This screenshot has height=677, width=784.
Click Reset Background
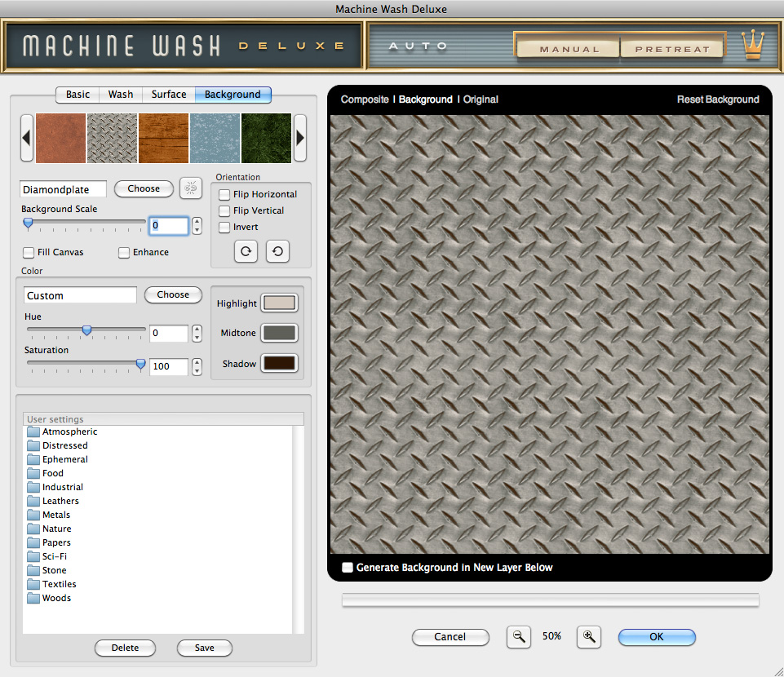point(718,100)
